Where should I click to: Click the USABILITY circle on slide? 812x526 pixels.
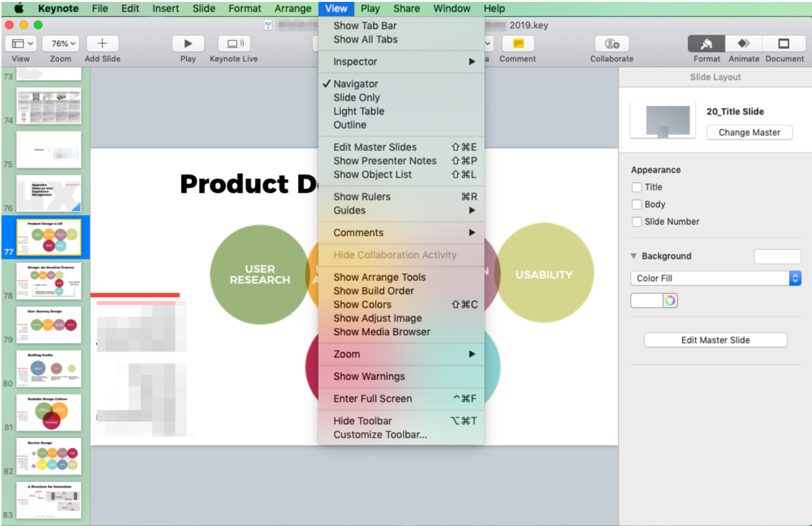[544, 273]
